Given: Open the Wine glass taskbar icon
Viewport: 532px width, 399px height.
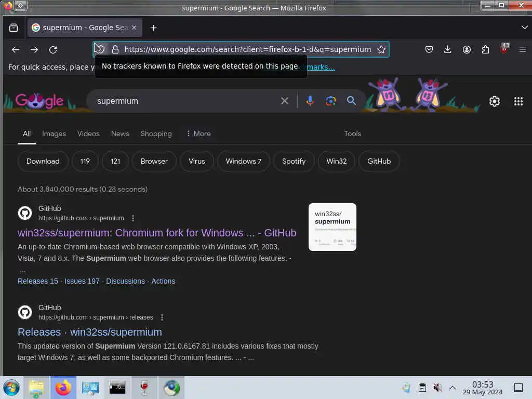Looking at the screenshot, I should pos(144,388).
